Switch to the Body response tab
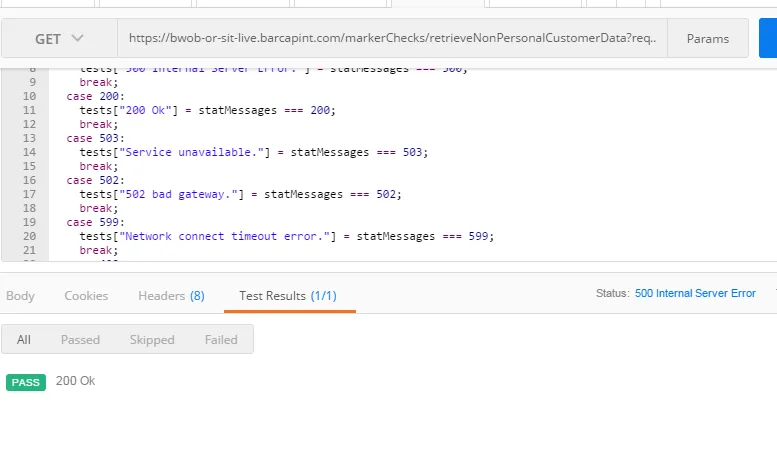 (x=20, y=296)
